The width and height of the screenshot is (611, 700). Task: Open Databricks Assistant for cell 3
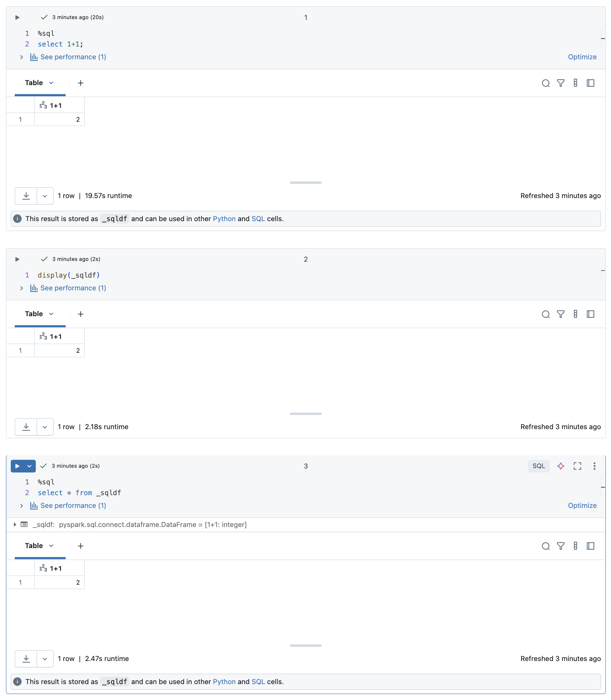pyautogui.click(x=560, y=466)
